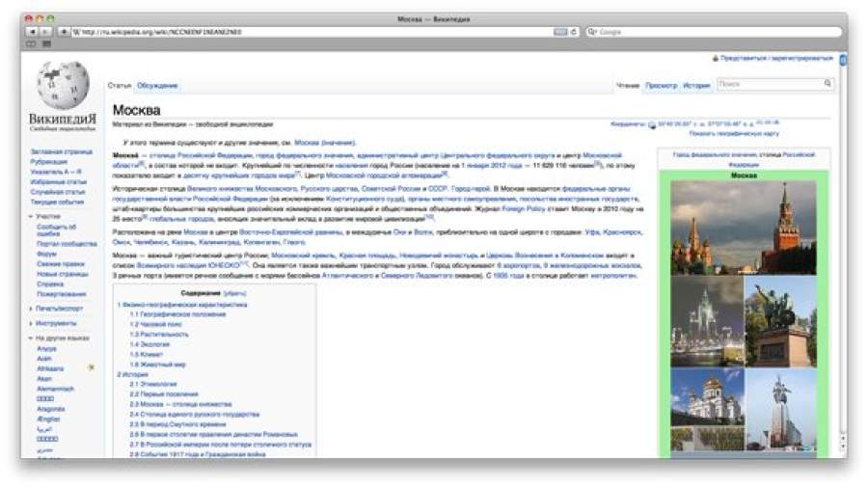This screenshot has width=868, height=488.
Task: Open the Top Sites grid icon
Action: 46,43
